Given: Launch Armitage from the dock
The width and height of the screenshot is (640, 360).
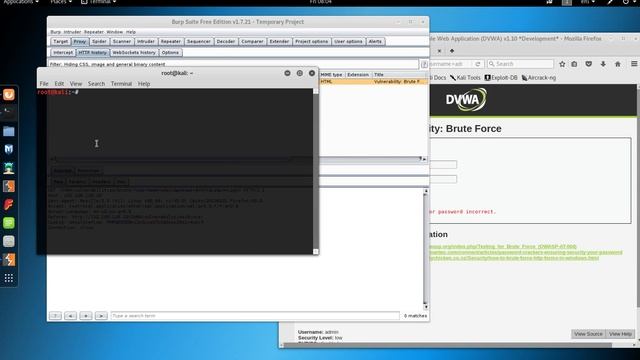Looking at the screenshot, I should pyautogui.click(x=9, y=168).
